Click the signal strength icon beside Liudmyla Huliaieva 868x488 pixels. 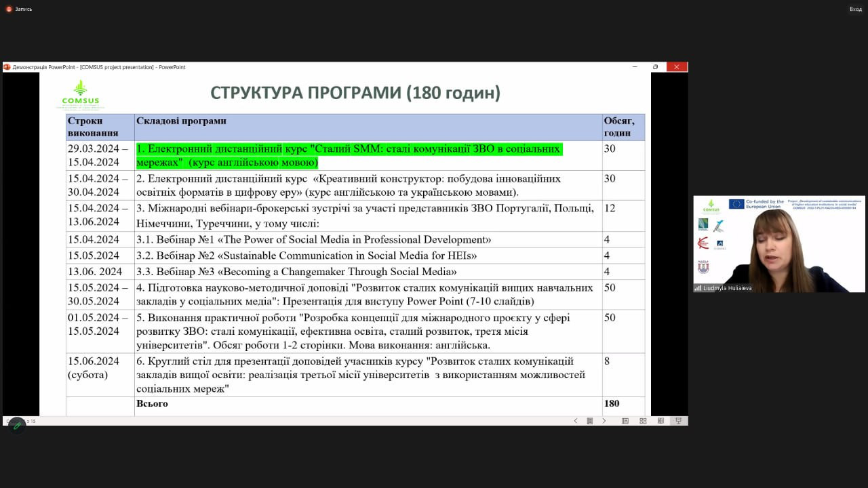point(697,288)
